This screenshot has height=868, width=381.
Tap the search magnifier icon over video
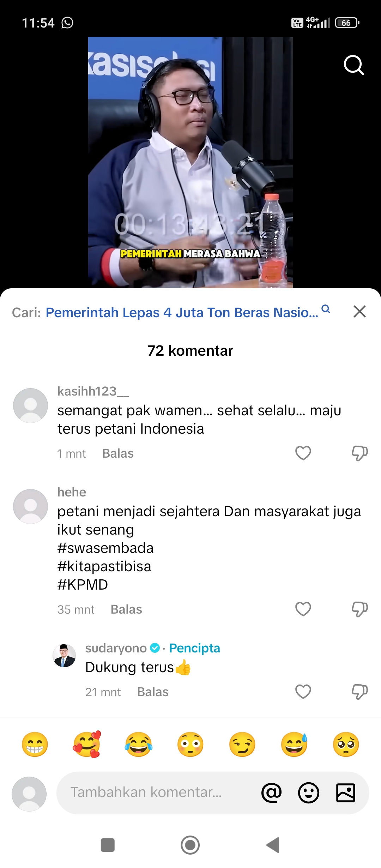[x=354, y=65]
